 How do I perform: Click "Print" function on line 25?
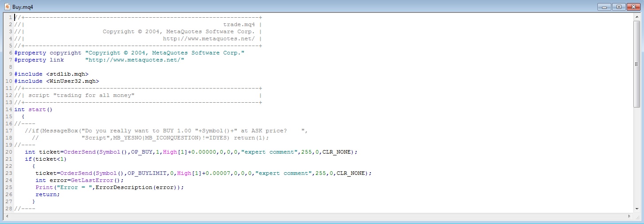[44, 187]
